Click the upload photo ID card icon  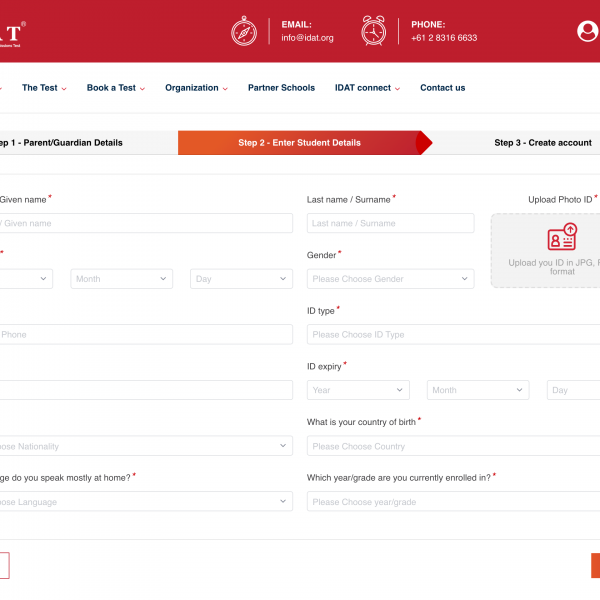[562, 237]
